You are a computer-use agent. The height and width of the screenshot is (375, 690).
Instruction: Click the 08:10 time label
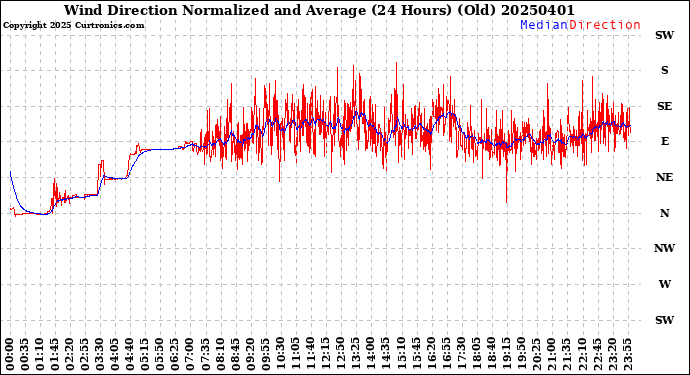220,354
